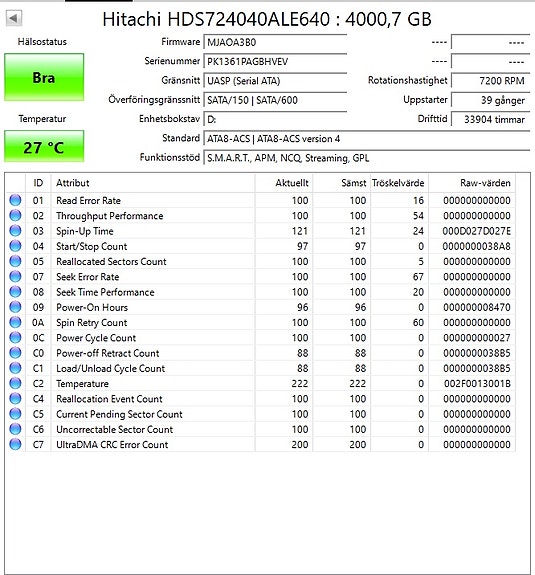
Task: Select the blue status icon for Spin-Up Time
Action: tap(15, 231)
